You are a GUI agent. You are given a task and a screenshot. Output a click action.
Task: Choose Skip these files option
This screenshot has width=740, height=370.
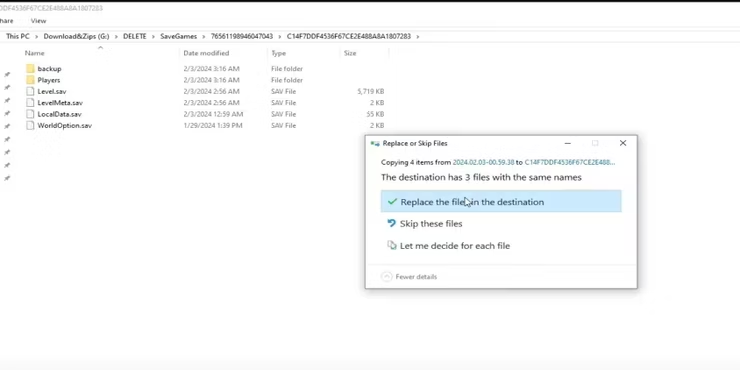pos(501,224)
